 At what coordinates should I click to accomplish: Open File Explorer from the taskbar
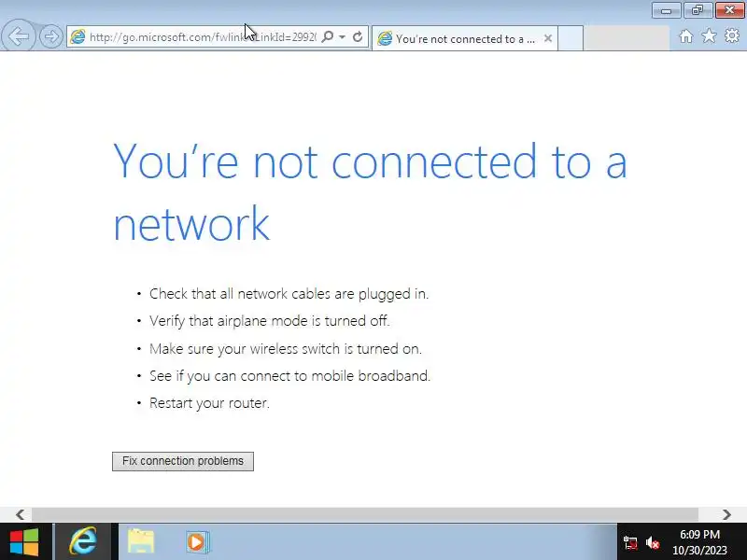(141, 541)
